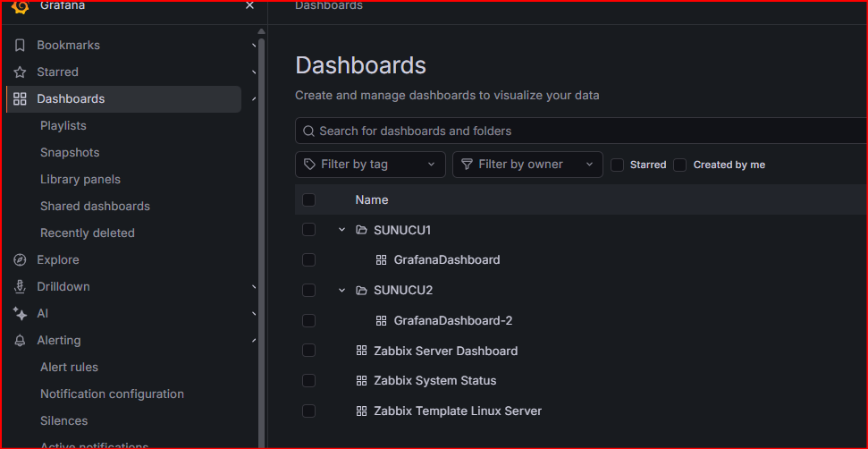Open Shared dashboards in the sidebar
This screenshot has width=868, height=449.
[96, 207]
